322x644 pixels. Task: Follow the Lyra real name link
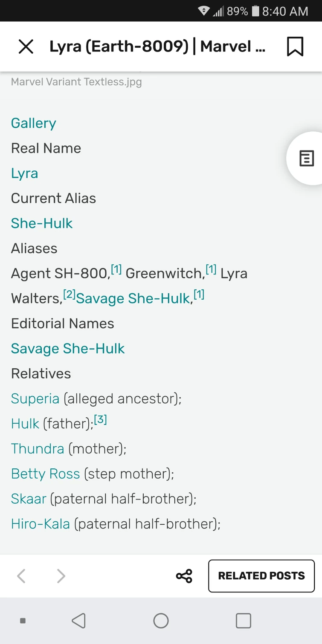(24, 173)
